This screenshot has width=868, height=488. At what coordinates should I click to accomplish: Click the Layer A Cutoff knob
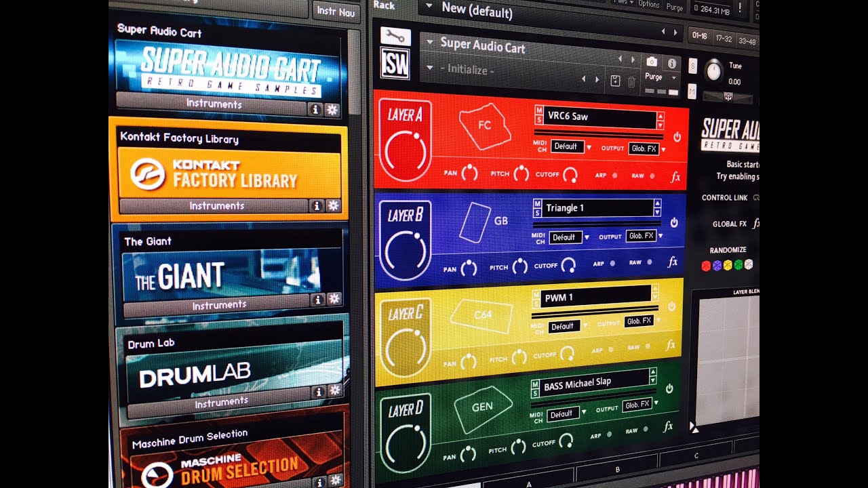(570, 176)
